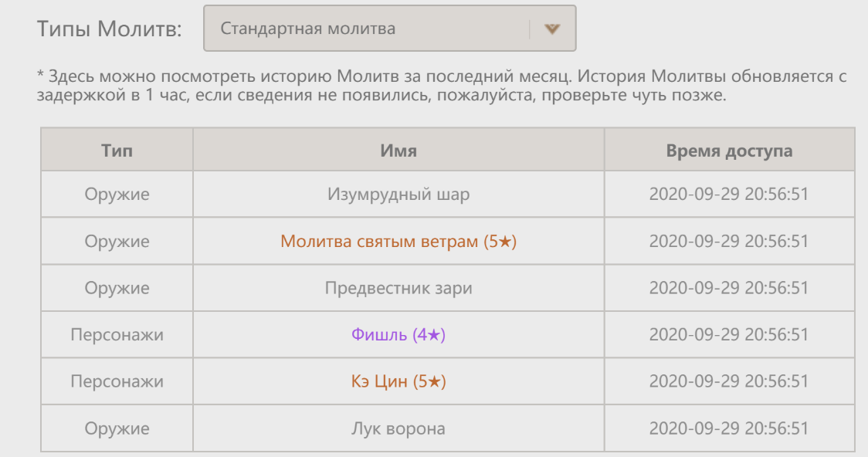The height and width of the screenshot is (457, 868).
Task: Click the timestamp in the 'Лук ворона' row
Action: point(729,428)
